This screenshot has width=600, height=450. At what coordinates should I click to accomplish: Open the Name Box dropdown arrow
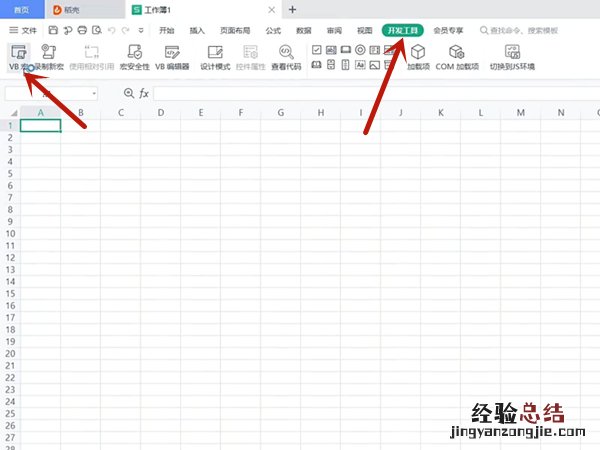94,93
